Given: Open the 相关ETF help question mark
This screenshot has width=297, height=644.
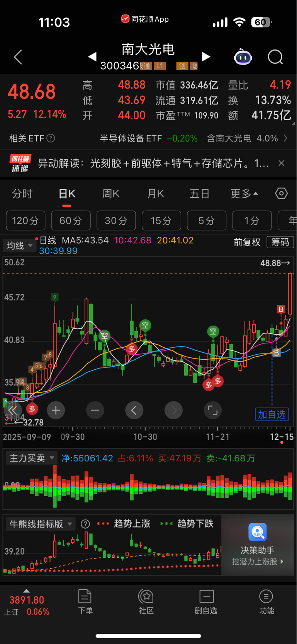Looking at the screenshot, I should pyautogui.click(x=51, y=138).
